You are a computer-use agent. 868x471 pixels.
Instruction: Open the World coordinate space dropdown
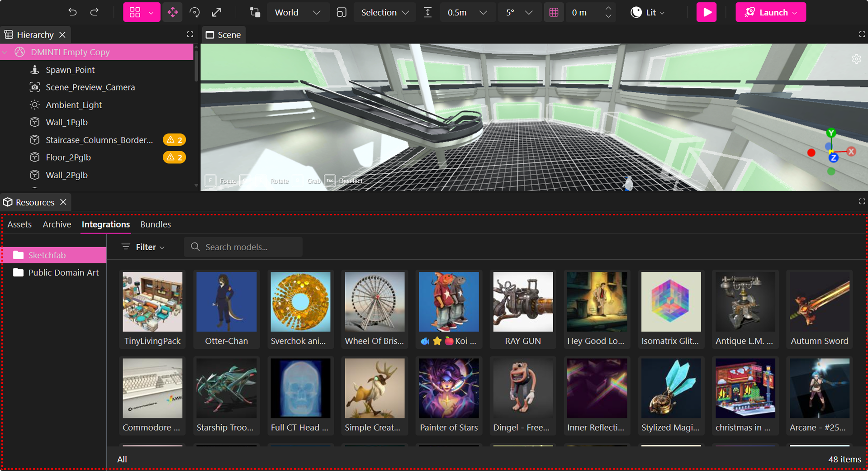(298, 12)
